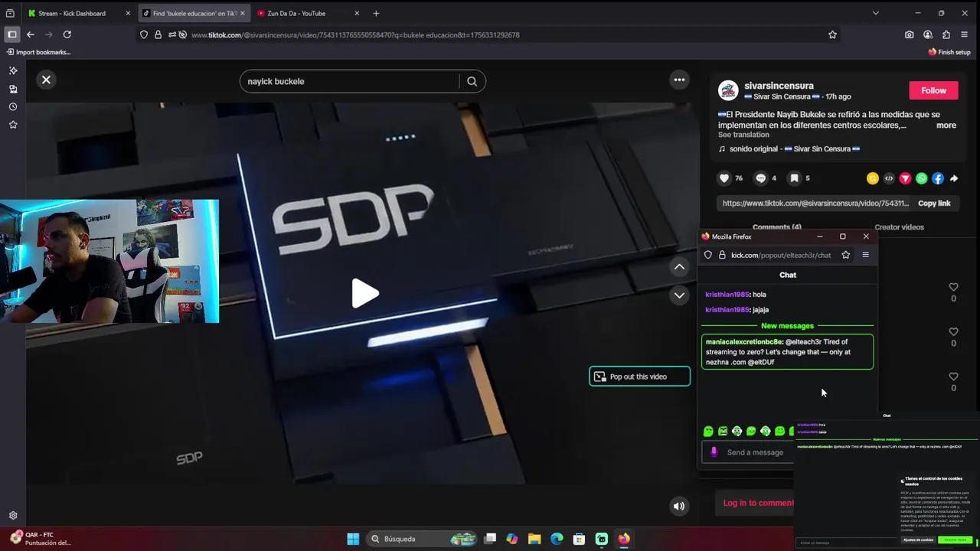Open File Explorer from the taskbar
This screenshot has height=551, width=980.
534,539
